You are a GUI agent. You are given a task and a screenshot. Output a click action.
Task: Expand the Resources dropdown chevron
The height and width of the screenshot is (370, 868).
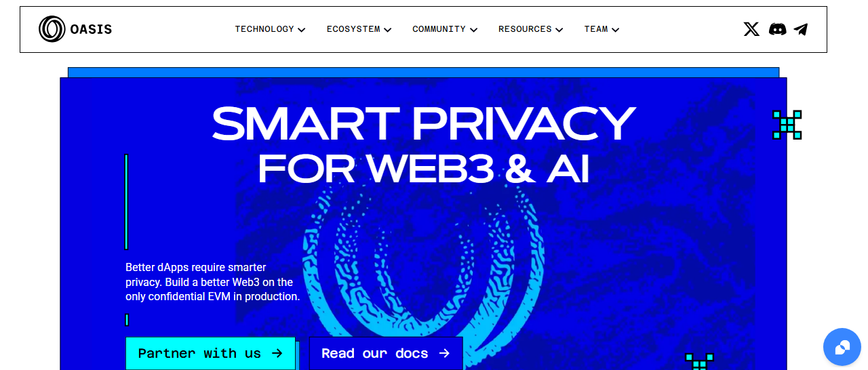(559, 30)
